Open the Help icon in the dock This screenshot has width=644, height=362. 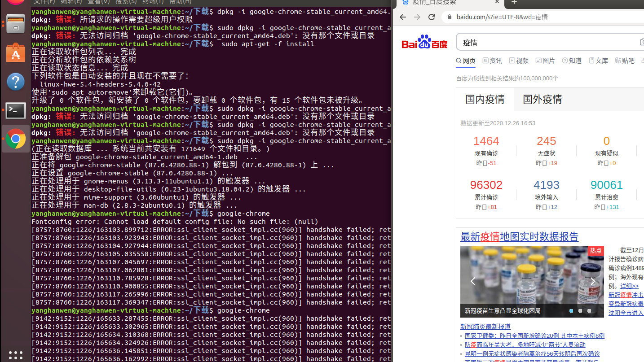tap(16, 82)
